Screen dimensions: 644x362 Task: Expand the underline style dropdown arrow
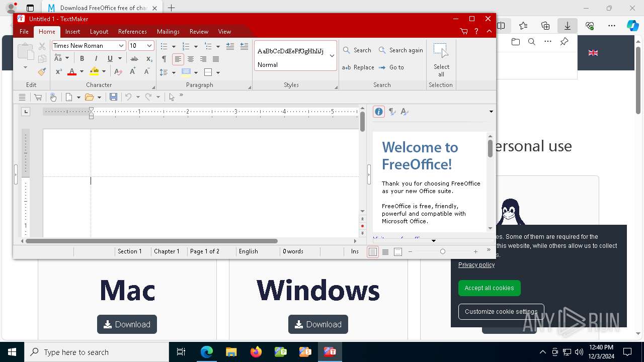pos(120,59)
